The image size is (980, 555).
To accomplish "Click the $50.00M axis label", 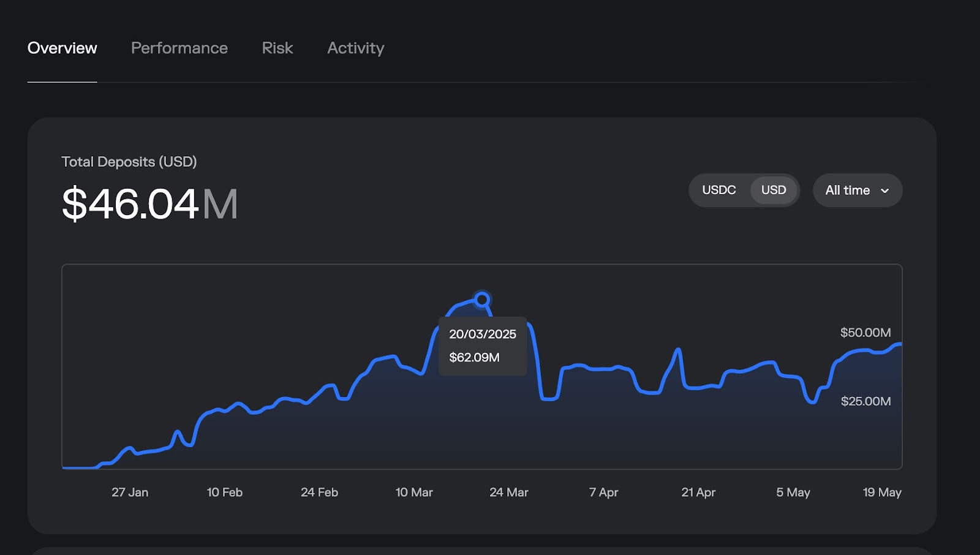I will tap(865, 333).
